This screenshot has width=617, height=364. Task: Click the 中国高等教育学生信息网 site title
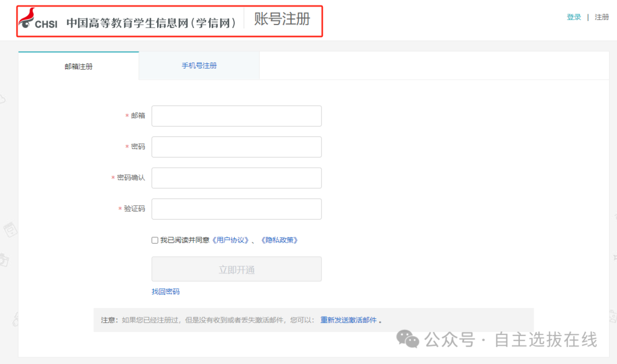[x=151, y=23]
